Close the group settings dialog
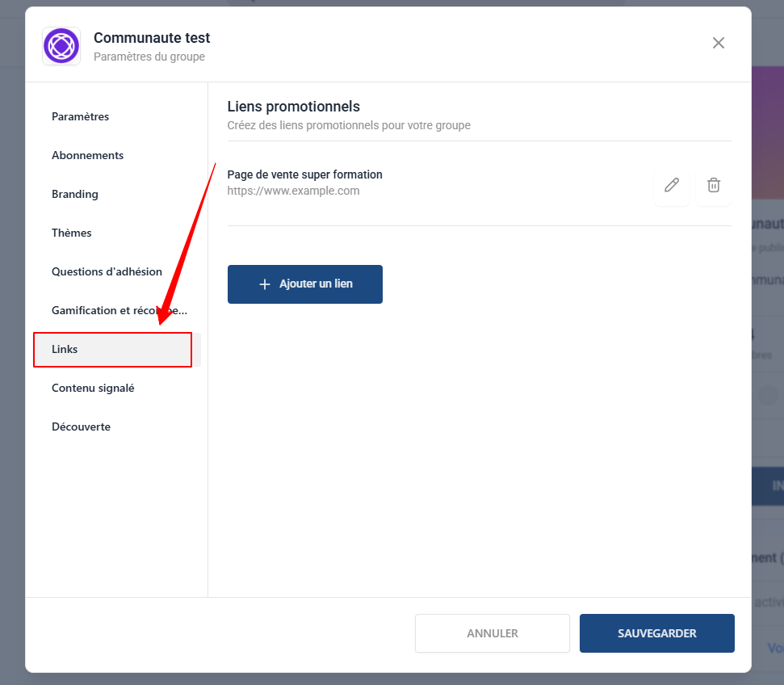 point(718,43)
